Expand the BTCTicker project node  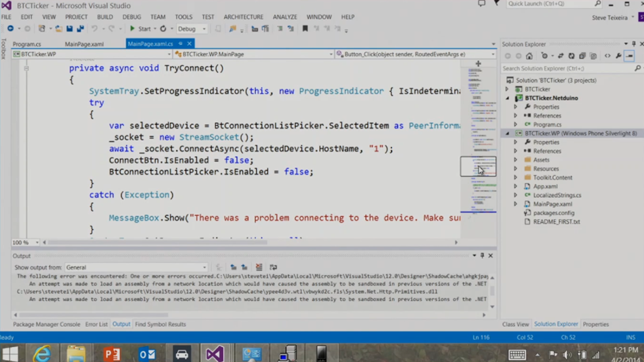point(508,89)
